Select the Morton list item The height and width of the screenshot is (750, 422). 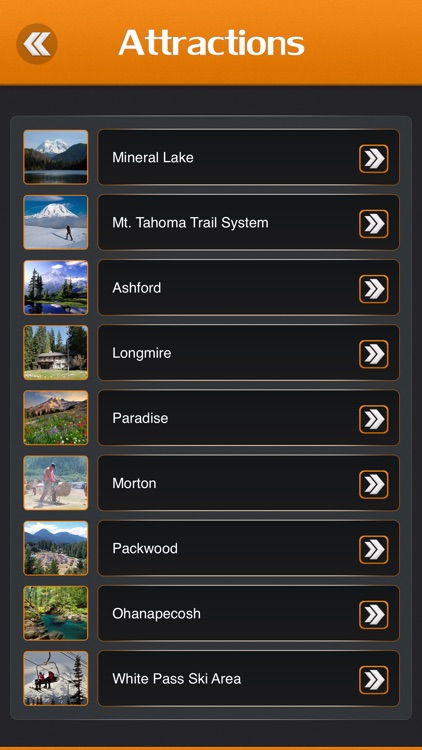(x=248, y=483)
